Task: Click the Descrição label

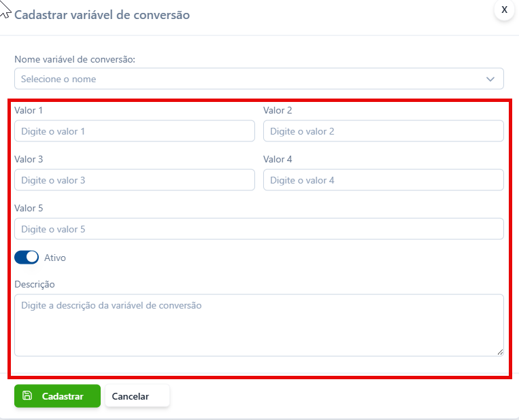Action: 35,284
